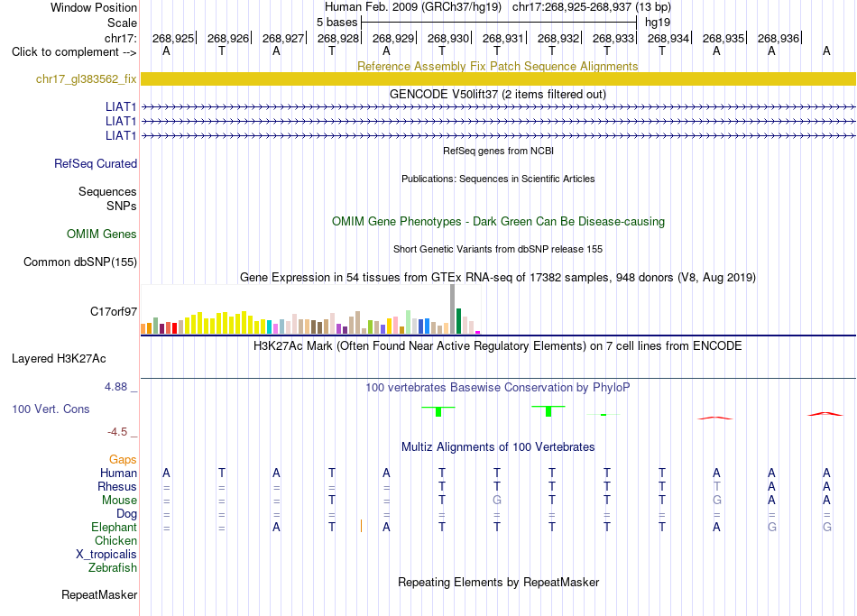The height and width of the screenshot is (616, 857).
Task: Click the tall gray bar in GTEx chart
Action: pyautogui.click(x=453, y=308)
